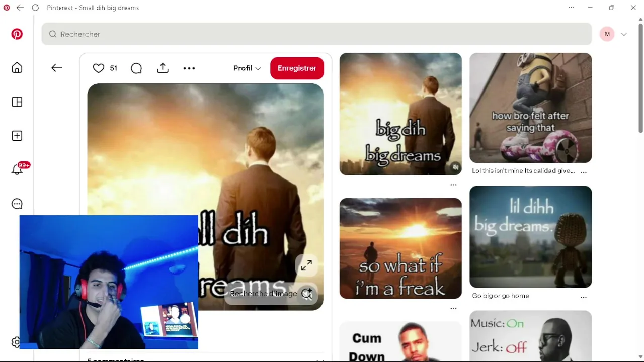The width and height of the screenshot is (644, 362).
Task: Open the window title bar more options dots
Action: (571, 8)
